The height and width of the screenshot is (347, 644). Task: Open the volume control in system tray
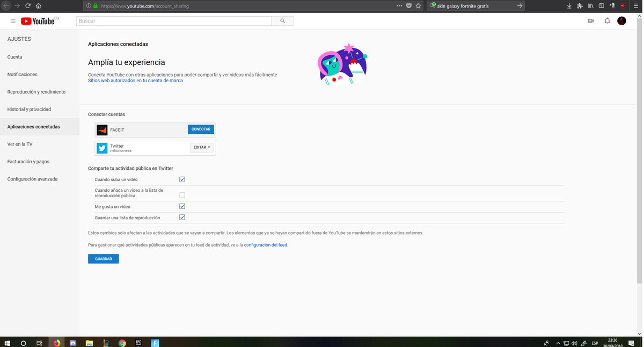pos(575,343)
